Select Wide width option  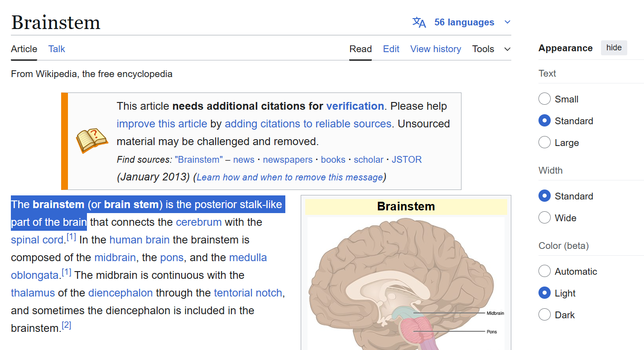(x=544, y=218)
